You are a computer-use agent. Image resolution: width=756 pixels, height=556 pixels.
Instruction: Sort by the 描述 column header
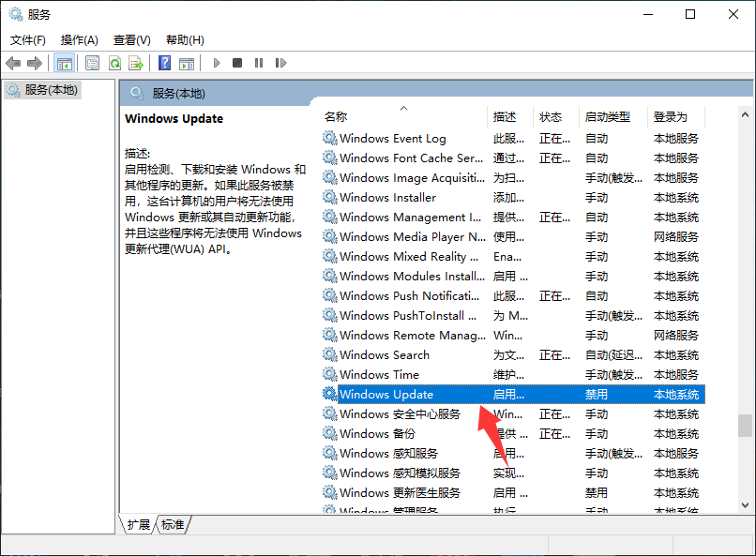510,116
